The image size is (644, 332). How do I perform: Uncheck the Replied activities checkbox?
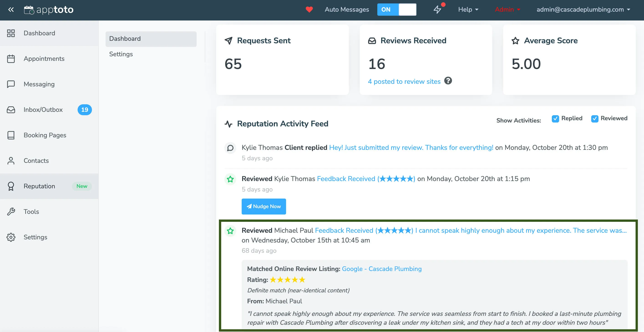click(x=555, y=118)
